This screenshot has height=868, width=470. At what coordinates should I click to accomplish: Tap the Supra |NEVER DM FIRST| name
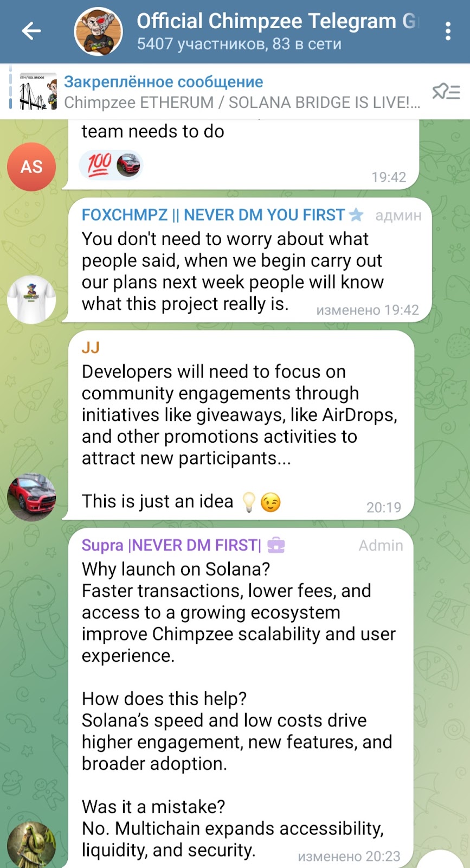[x=171, y=545]
